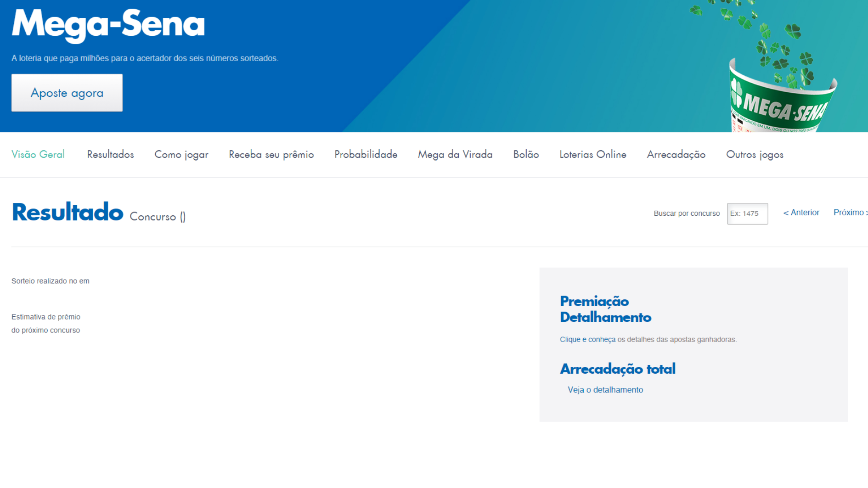
Task: Click the 'A loteria que paga milhões' tagline
Action: click(x=145, y=58)
